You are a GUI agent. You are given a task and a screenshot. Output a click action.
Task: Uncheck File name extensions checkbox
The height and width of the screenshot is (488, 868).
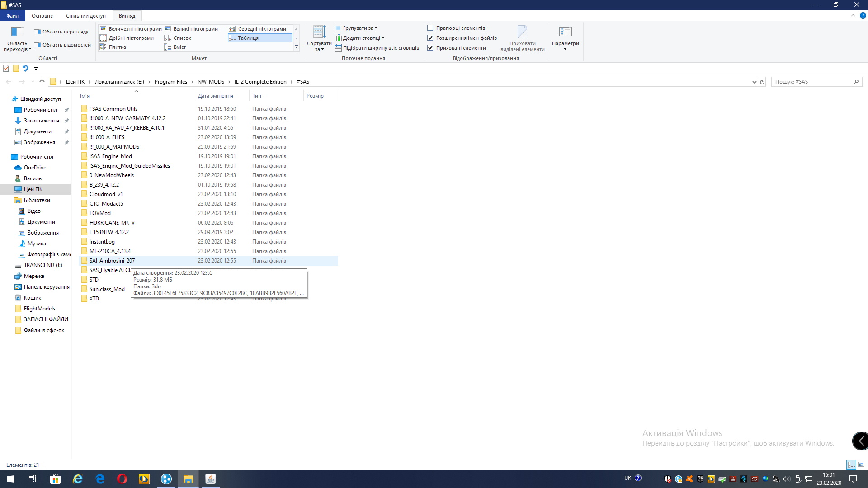pos(430,38)
